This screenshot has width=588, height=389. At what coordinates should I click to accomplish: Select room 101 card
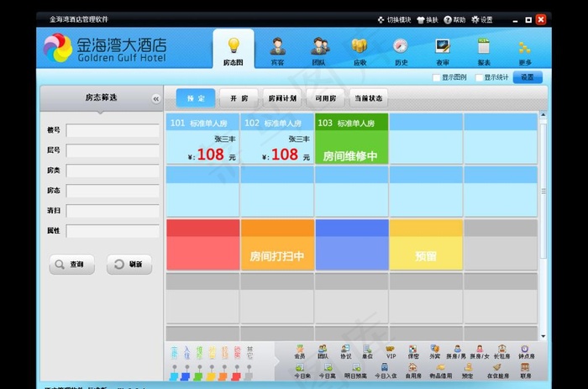pyautogui.click(x=202, y=139)
